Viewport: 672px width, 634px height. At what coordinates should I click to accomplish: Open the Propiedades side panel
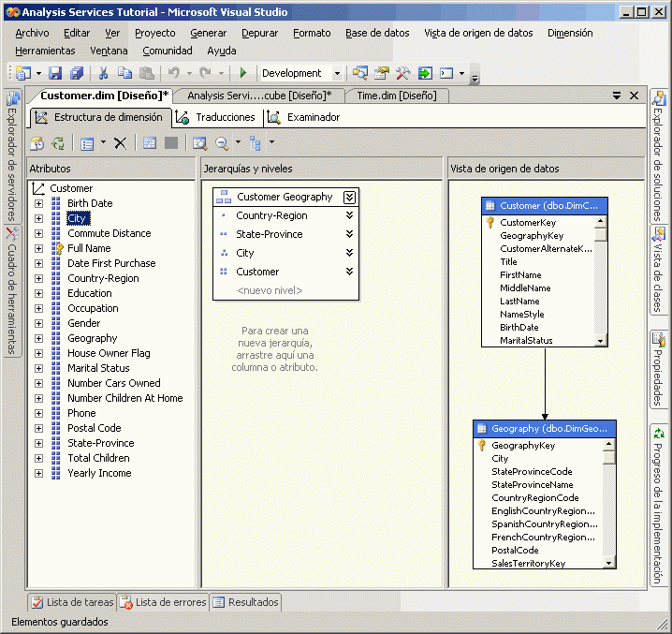658,369
